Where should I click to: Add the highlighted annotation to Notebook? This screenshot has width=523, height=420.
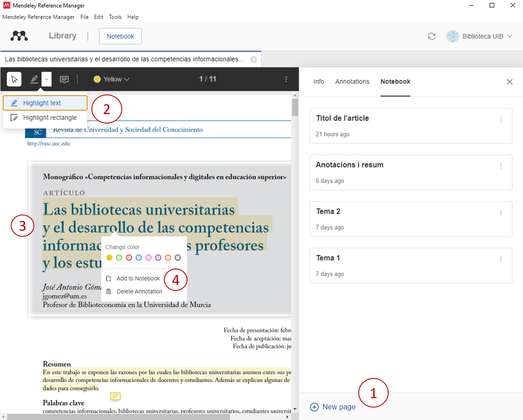point(133,278)
